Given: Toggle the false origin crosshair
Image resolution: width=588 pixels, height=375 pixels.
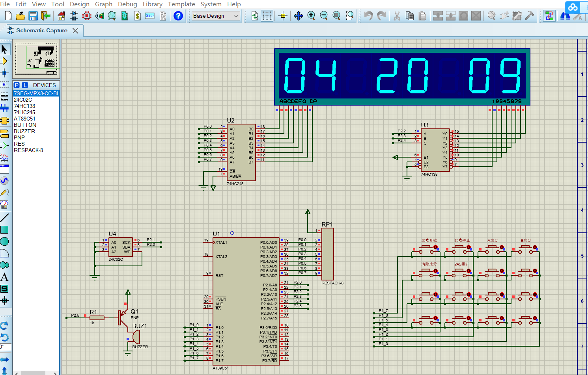Looking at the screenshot, I should (282, 16).
